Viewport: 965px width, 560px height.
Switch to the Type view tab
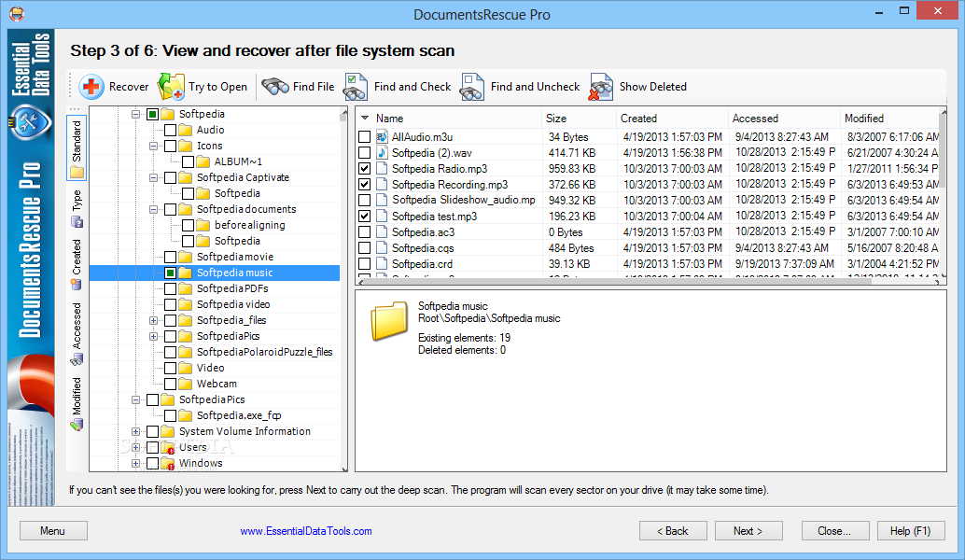pos(77,207)
